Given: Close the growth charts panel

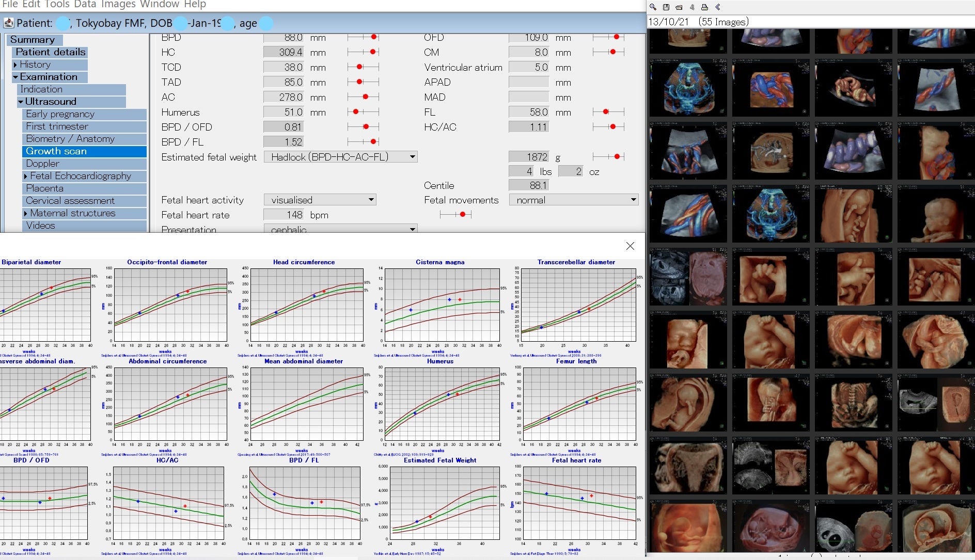Looking at the screenshot, I should click(630, 246).
